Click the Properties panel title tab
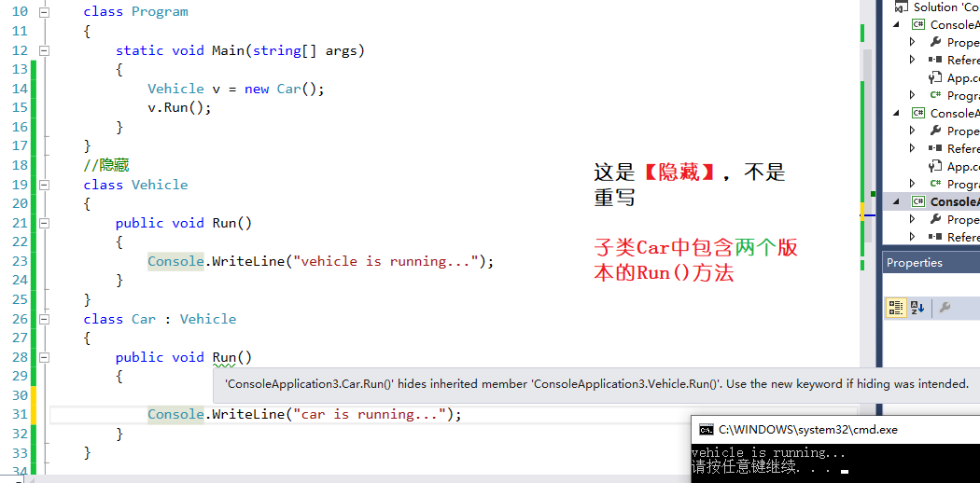 pos(914,263)
